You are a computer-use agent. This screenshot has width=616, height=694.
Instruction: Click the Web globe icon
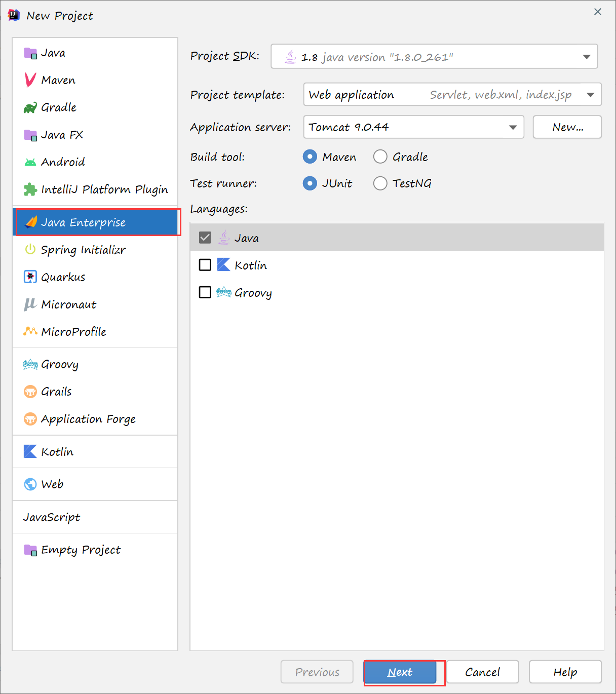[30, 484]
